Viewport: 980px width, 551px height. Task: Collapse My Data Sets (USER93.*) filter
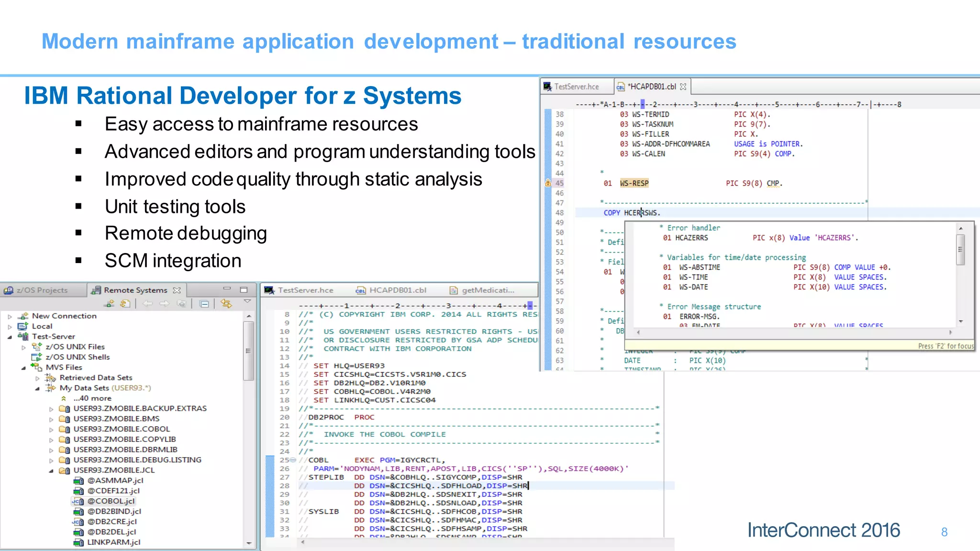tap(37, 389)
